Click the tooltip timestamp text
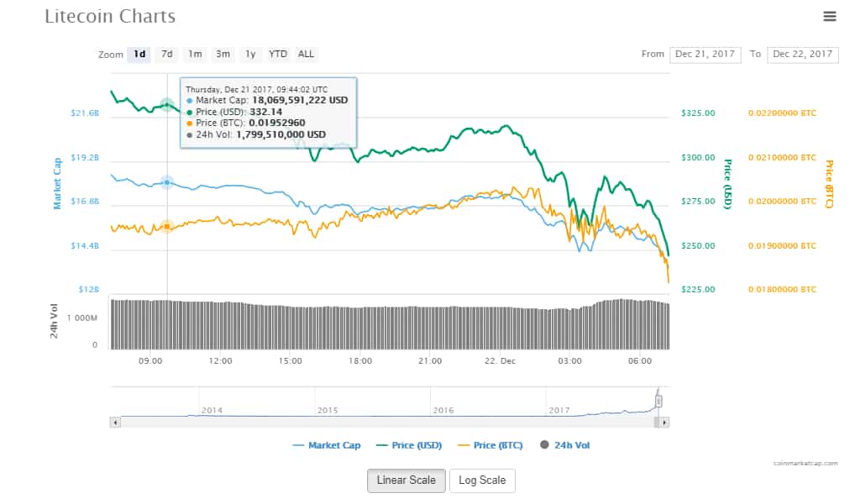The image size is (855, 504). 257,89
